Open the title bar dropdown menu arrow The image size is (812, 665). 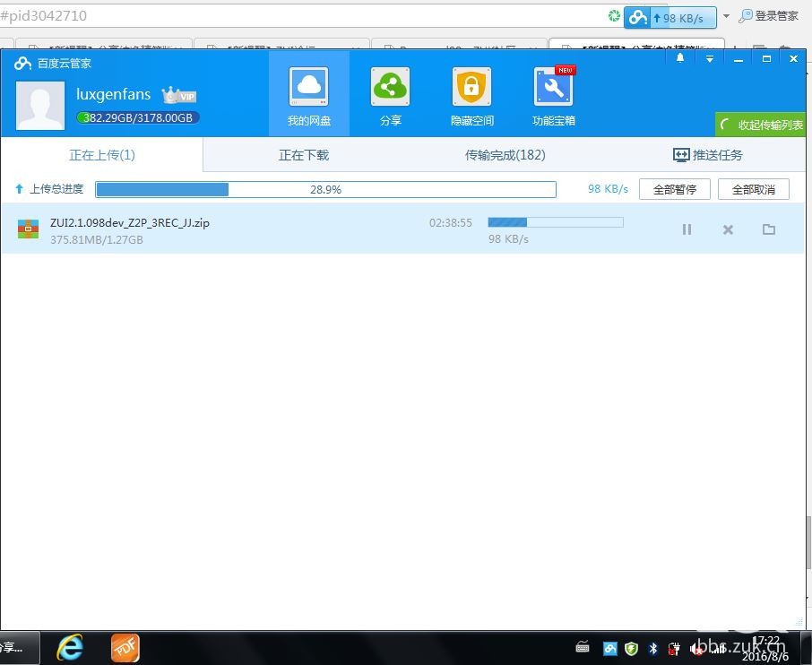point(710,58)
